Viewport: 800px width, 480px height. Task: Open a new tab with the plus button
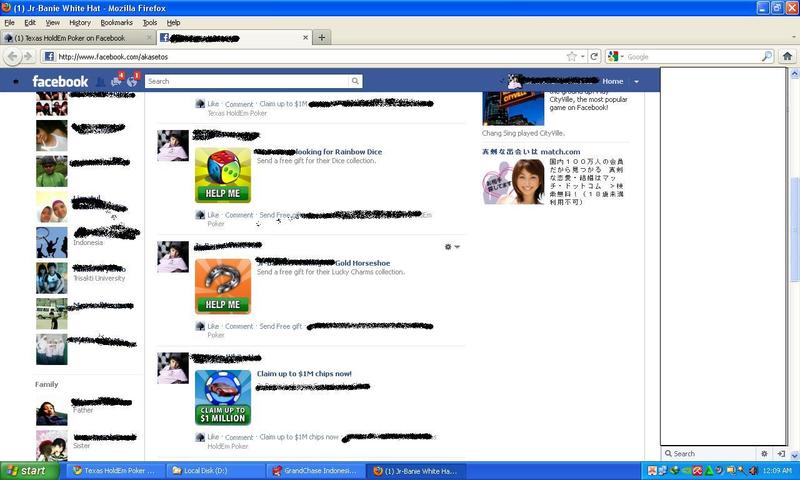coord(321,38)
